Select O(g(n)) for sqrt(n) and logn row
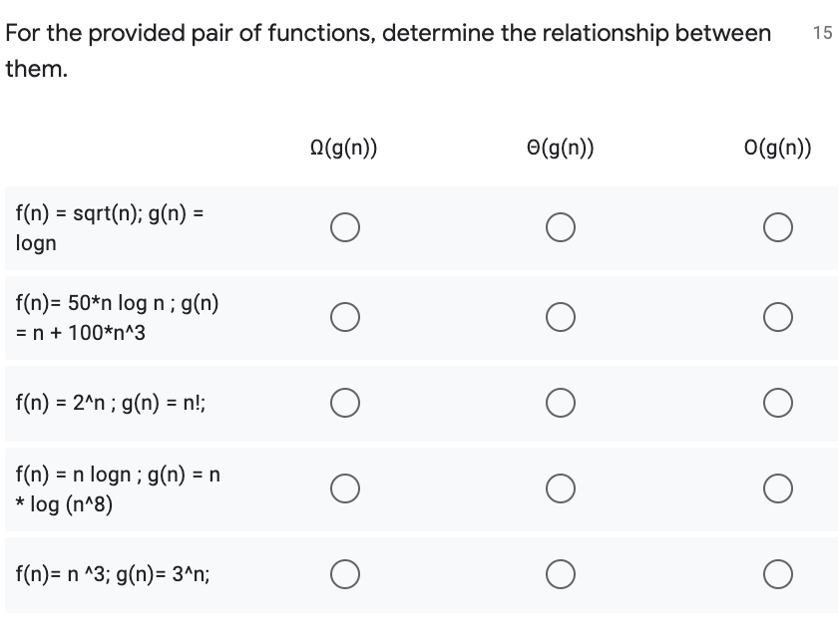 (777, 227)
